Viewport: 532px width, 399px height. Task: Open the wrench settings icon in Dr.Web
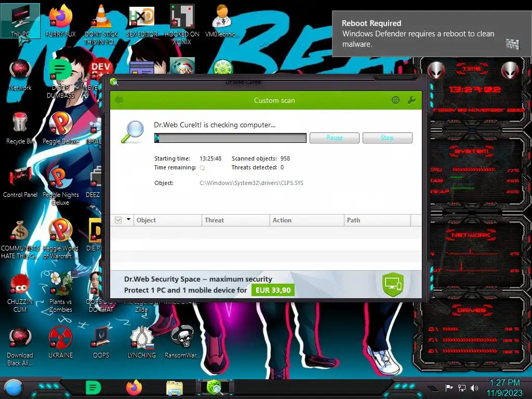click(411, 100)
